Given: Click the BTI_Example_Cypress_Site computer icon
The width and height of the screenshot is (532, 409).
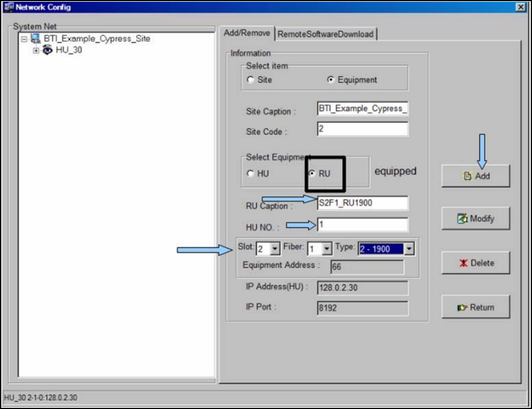Looking at the screenshot, I should pos(36,39).
